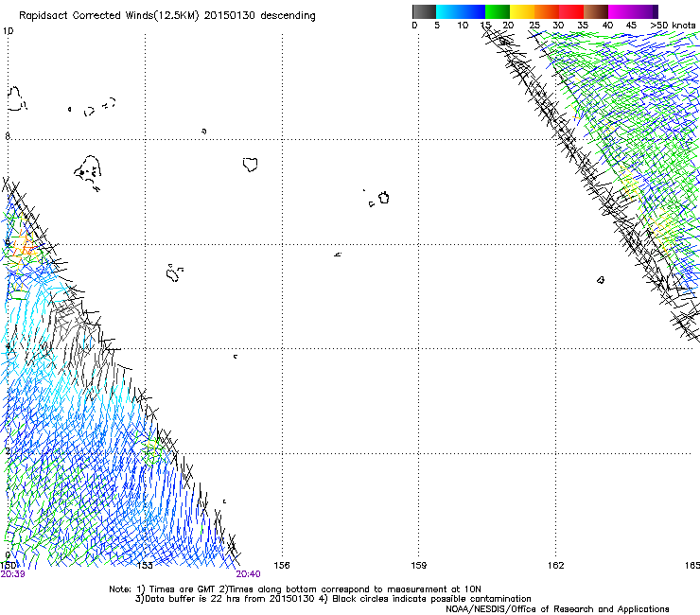Click the yellow 20-25 knots legend segment
Image resolution: width=700 pixels, height=615 pixels.
pos(522,11)
